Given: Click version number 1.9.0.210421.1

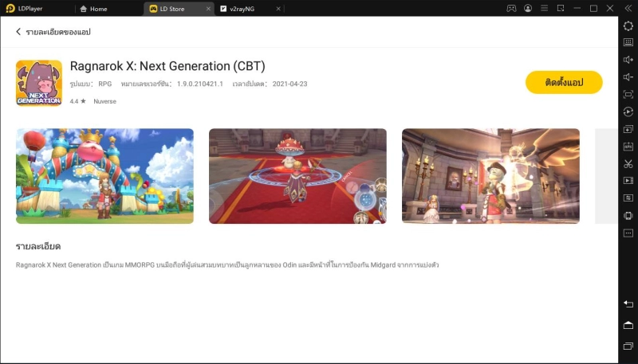Looking at the screenshot, I should click(x=200, y=84).
